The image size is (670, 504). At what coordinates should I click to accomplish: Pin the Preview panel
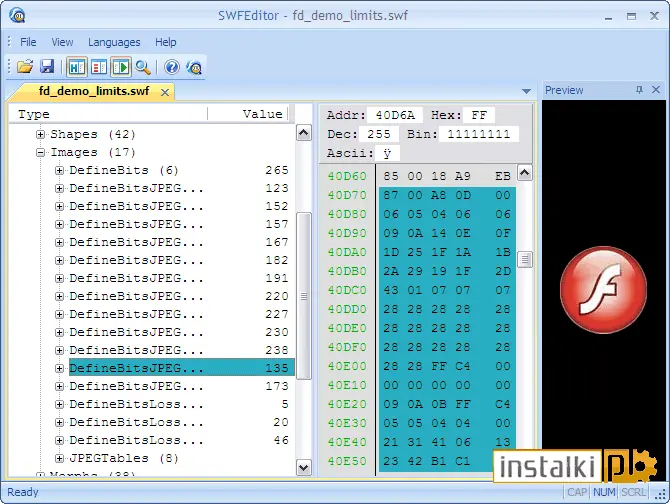coord(639,90)
